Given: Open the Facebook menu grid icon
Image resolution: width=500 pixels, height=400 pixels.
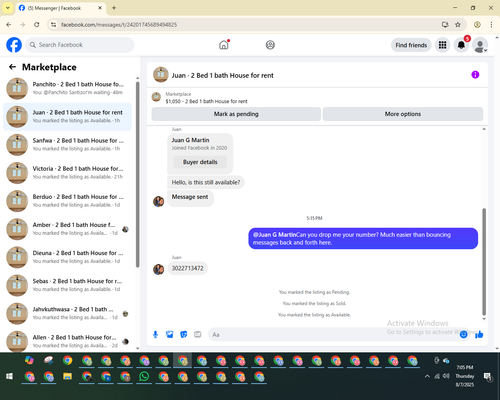Looking at the screenshot, I should point(442,45).
